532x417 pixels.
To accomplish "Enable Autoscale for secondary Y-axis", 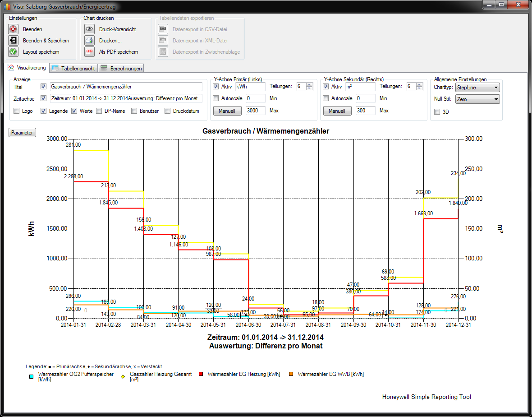I will point(326,98).
